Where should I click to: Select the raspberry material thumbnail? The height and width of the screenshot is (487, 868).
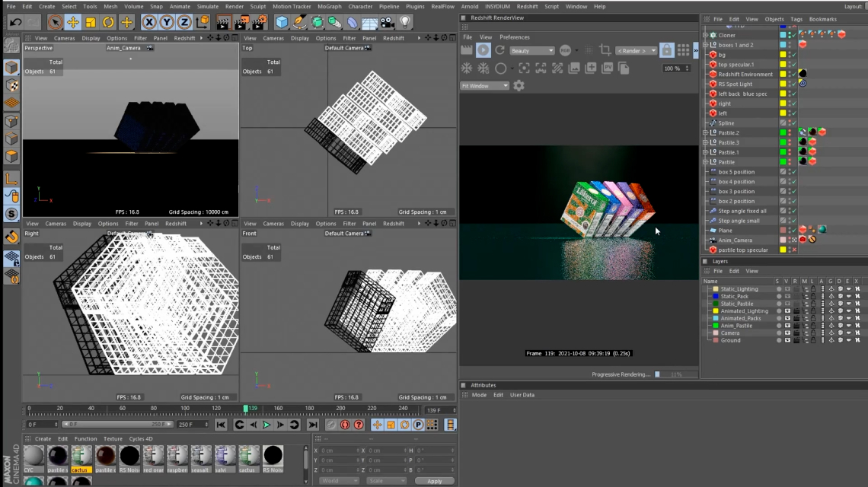pos(178,457)
